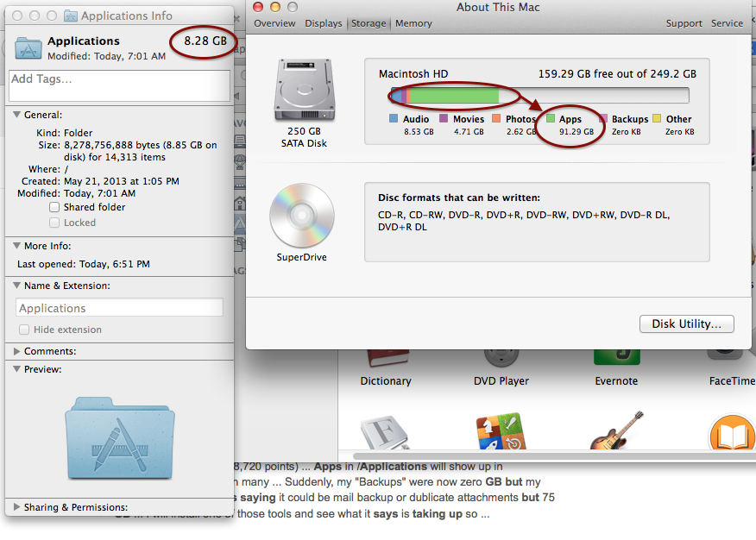
Task: Toggle the Hide extension checkbox
Action: click(24, 330)
